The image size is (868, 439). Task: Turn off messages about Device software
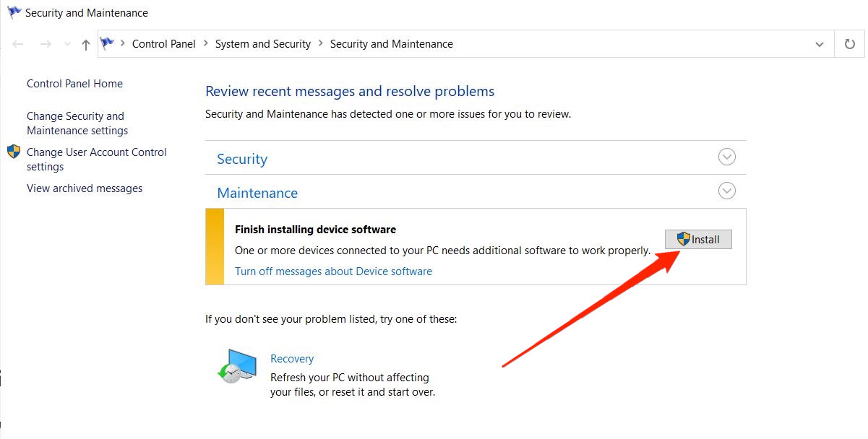(x=333, y=271)
